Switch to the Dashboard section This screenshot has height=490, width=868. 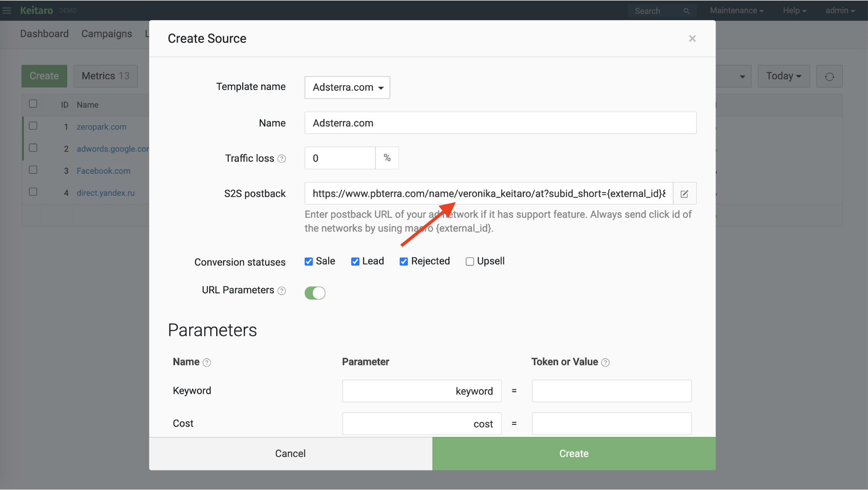(x=44, y=33)
